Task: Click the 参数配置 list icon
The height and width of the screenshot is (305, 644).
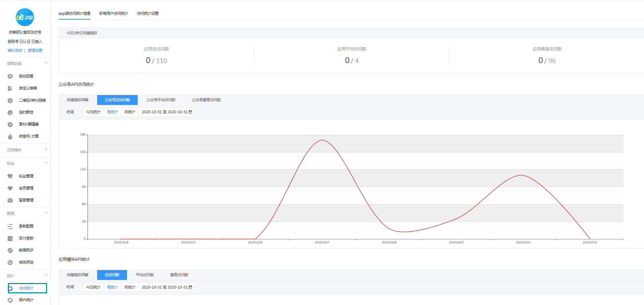Action: [10, 226]
